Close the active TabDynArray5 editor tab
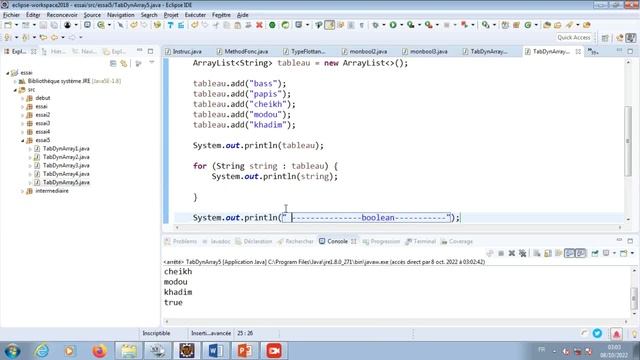This screenshot has height=360, width=640. pos(578,52)
